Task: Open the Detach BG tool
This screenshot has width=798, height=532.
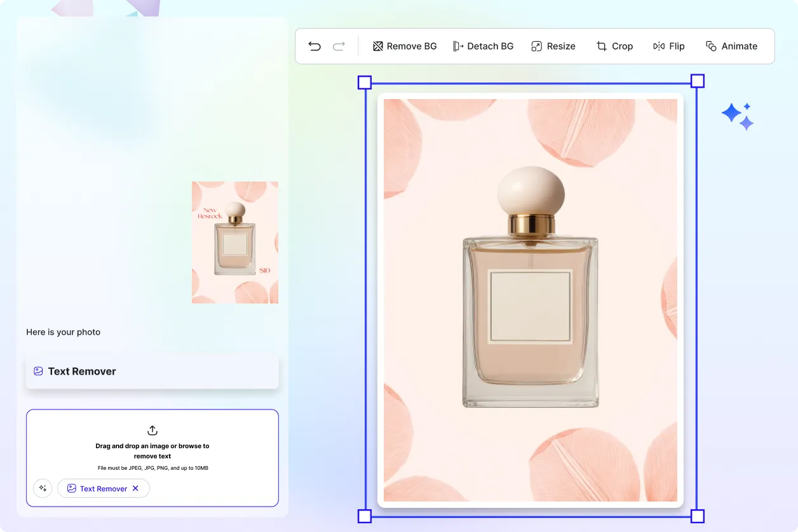Action: (x=484, y=46)
